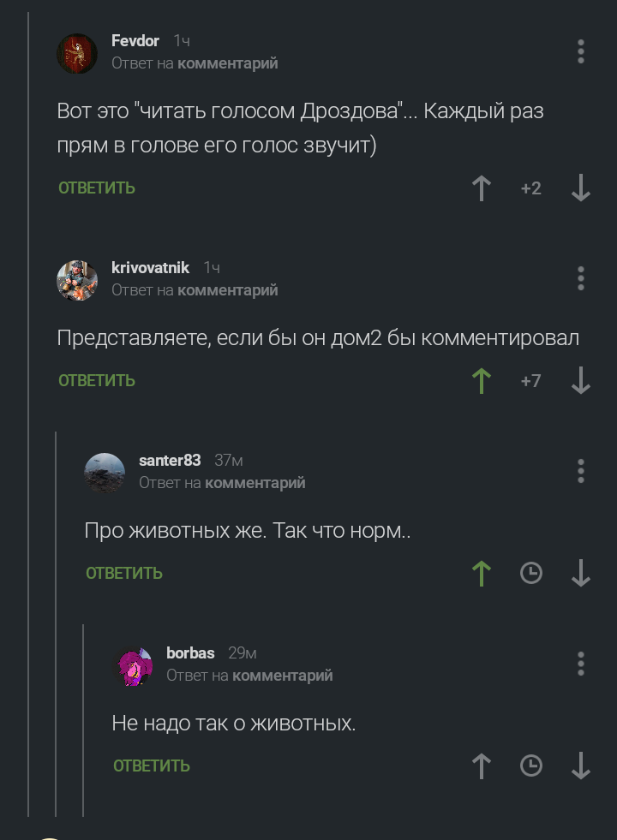Reply to Fevdor with ОТВЕТИТЬ

[97, 188]
